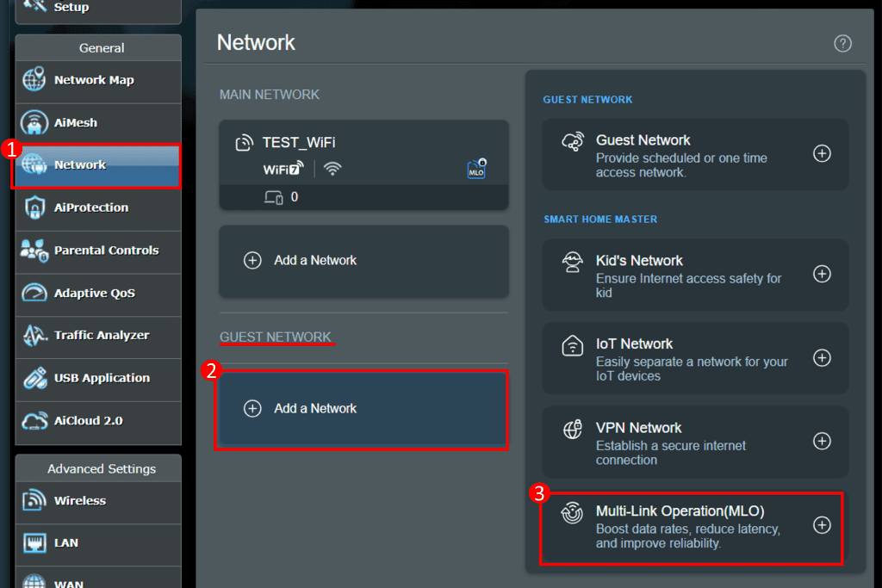Add a Guest Network with plus button

(822, 153)
